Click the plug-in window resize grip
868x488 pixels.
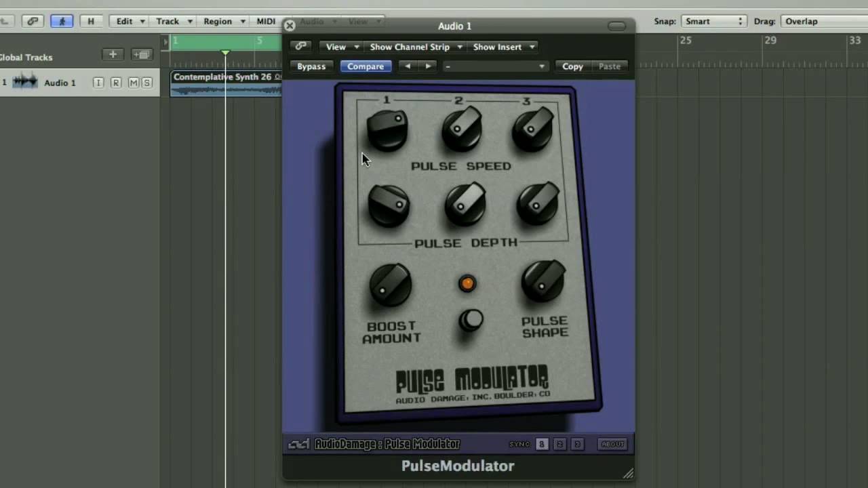click(x=628, y=474)
